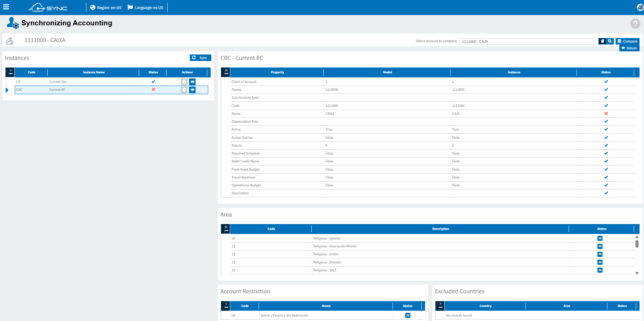Change Language es-US setting
644x321 pixels.
point(146,8)
